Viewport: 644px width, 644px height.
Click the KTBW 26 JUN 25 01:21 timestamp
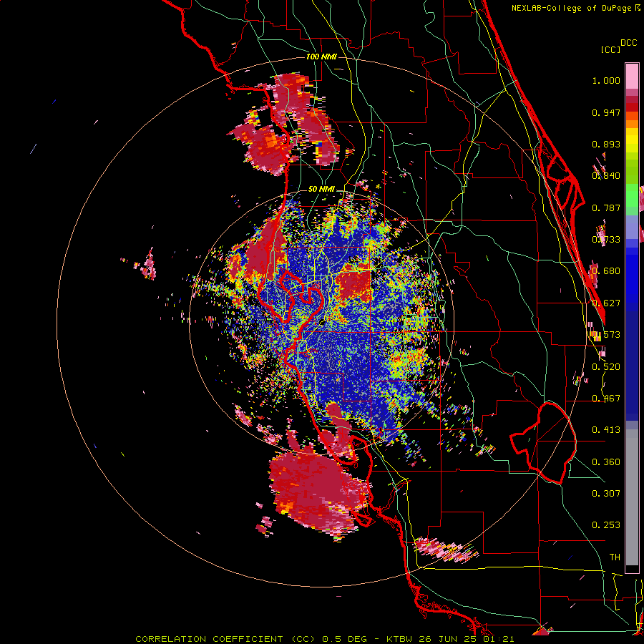(x=450, y=639)
